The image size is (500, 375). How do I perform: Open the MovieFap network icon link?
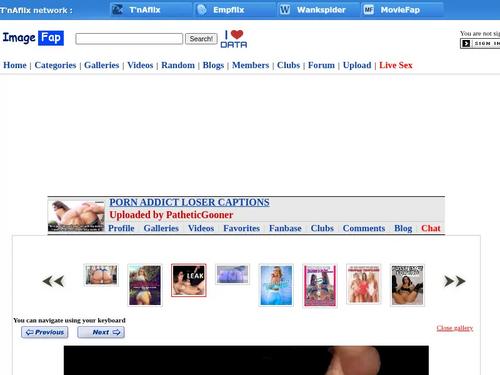click(x=368, y=10)
